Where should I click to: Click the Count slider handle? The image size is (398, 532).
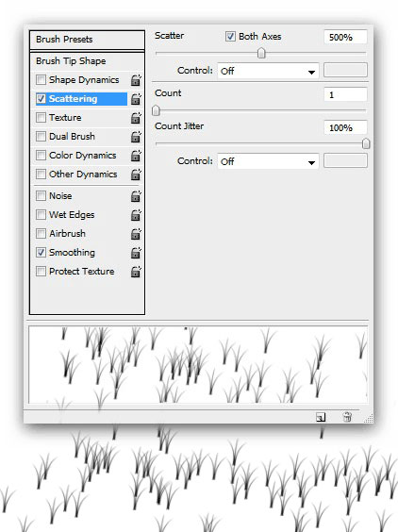point(156,110)
